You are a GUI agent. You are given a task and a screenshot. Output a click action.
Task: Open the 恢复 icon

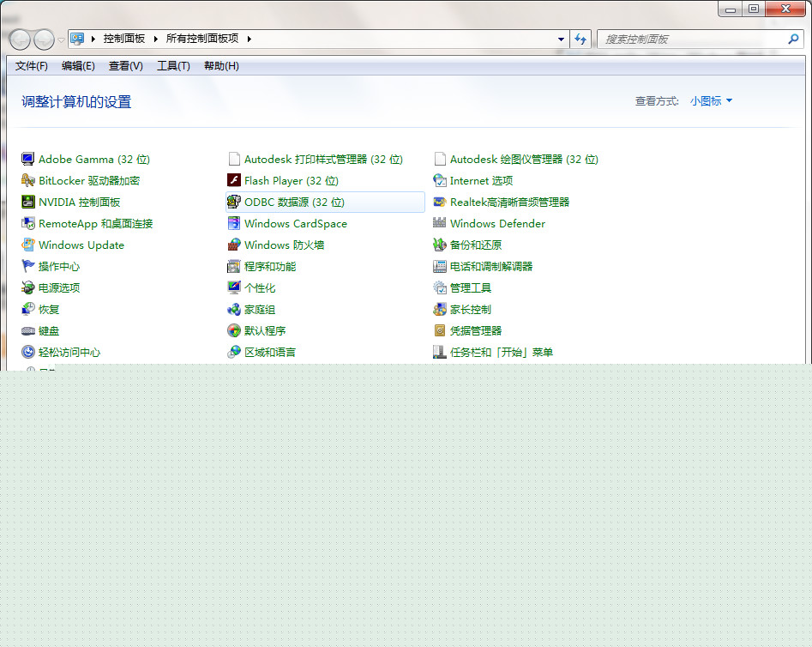tap(27, 309)
